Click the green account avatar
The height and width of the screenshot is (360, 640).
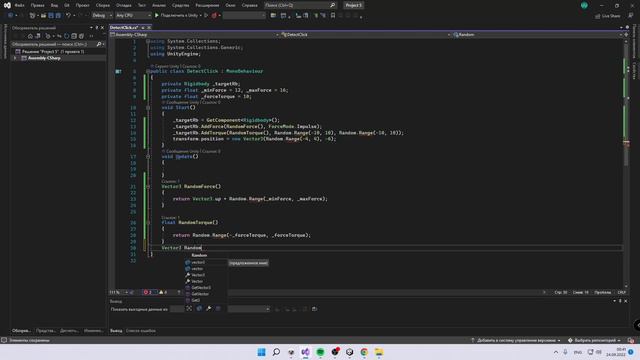coord(584,5)
